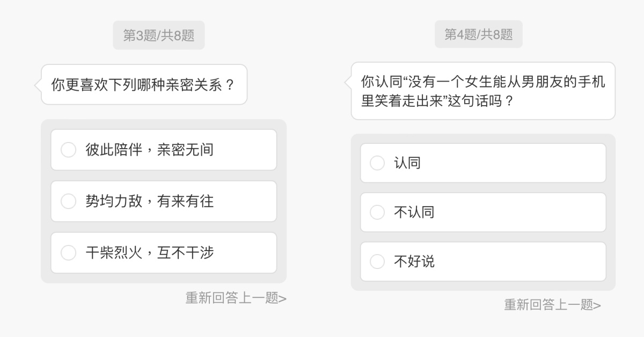Select radio circle beside 干柴烈火，互不干涉
This screenshot has height=337, width=644.
point(68,253)
